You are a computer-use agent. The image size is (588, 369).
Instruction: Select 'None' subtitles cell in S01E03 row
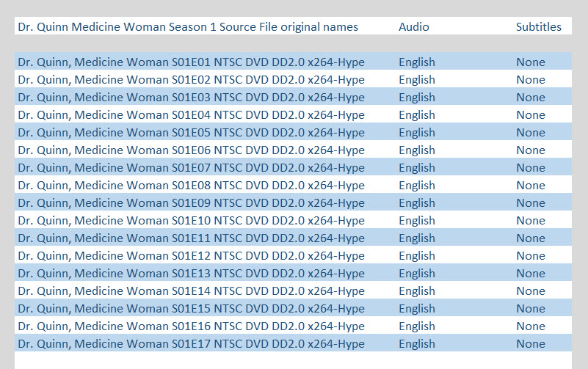[x=531, y=98]
